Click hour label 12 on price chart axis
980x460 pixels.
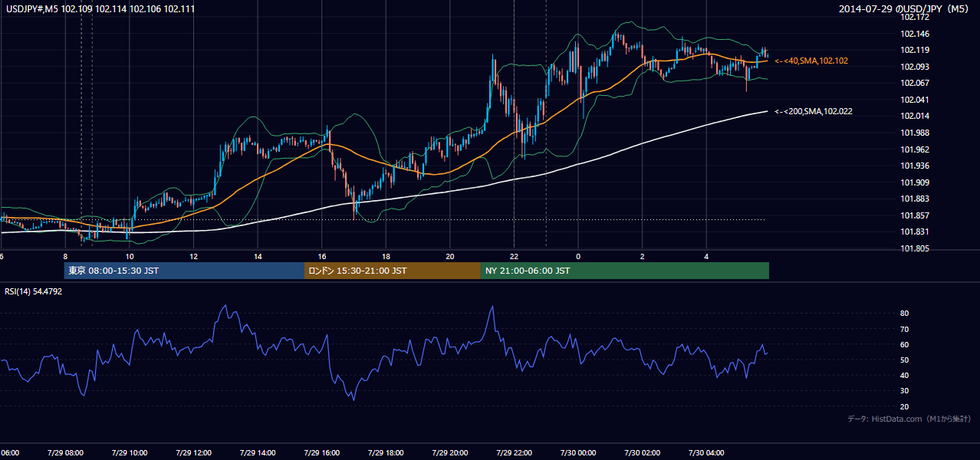[x=194, y=256]
